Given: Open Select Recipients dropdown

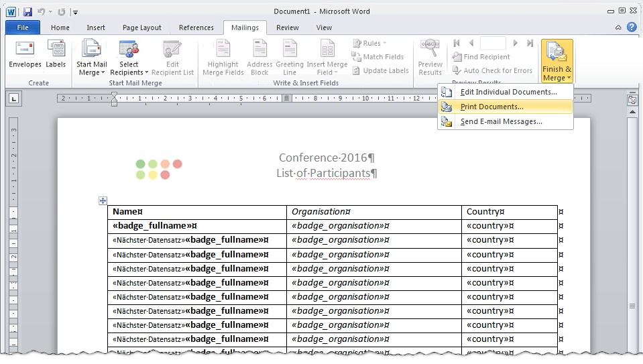Looking at the screenshot, I should coord(129,58).
